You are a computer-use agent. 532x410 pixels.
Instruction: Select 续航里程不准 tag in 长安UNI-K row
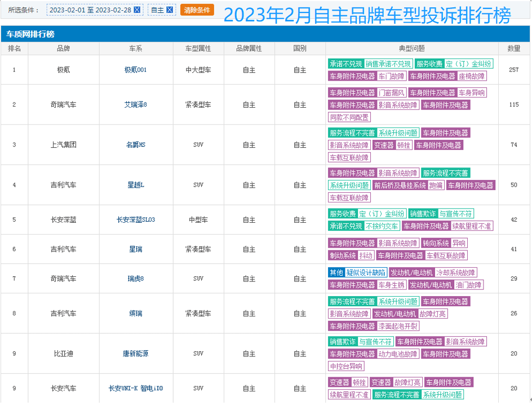click(349, 395)
